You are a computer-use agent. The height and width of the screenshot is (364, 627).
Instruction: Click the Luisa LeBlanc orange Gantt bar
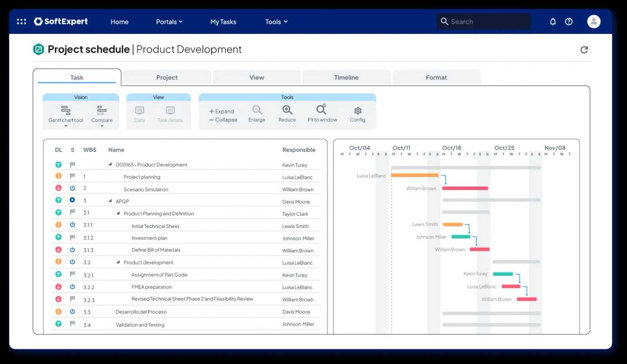[x=415, y=175]
